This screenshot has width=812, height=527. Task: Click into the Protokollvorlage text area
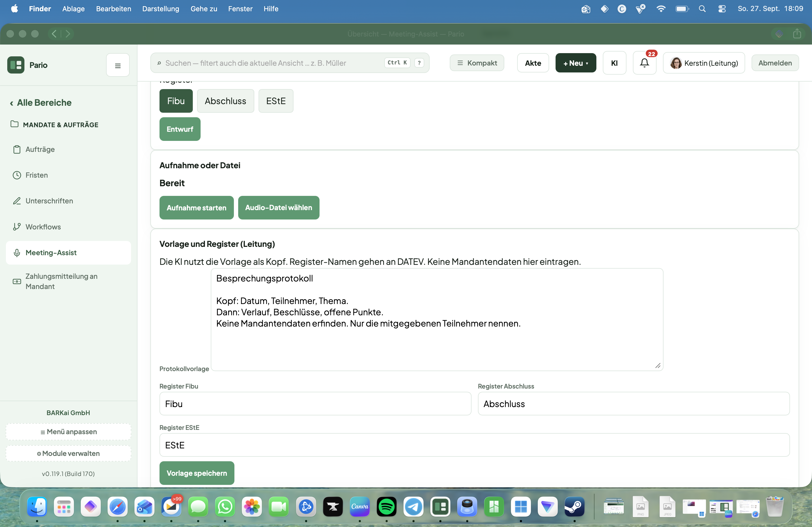pos(437,319)
